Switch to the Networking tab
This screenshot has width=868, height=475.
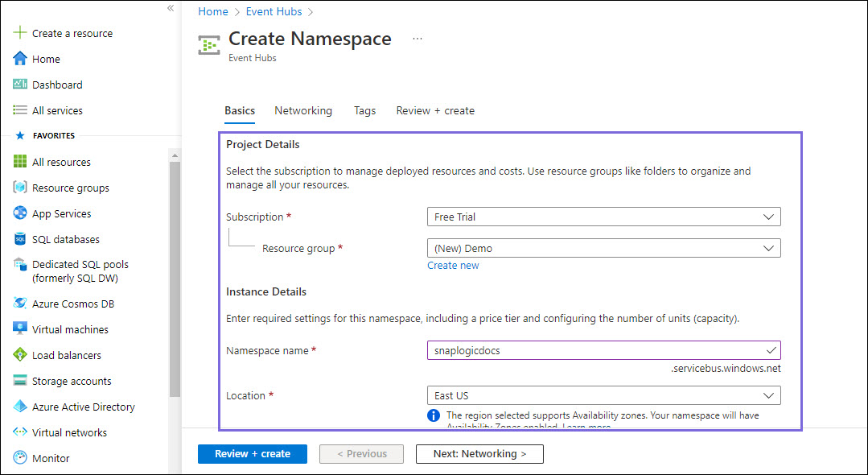click(x=303, y=110)
